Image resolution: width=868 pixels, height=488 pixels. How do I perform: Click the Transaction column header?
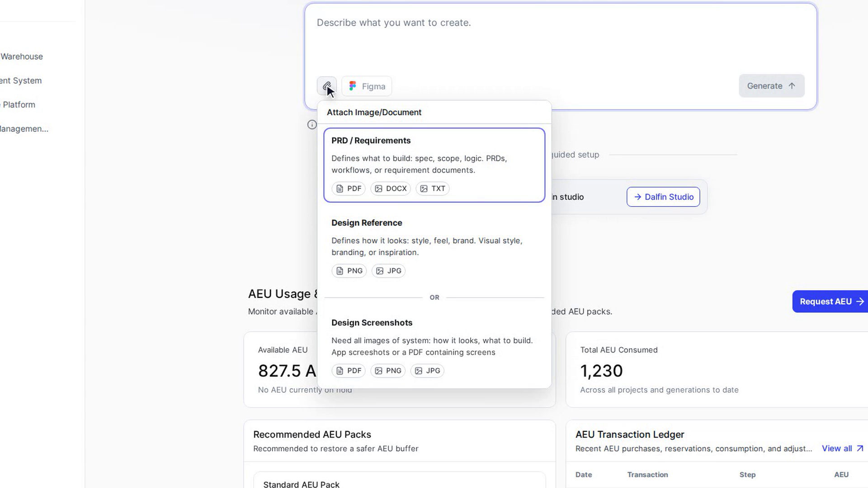pyautogui.click(x=647, y=474)
